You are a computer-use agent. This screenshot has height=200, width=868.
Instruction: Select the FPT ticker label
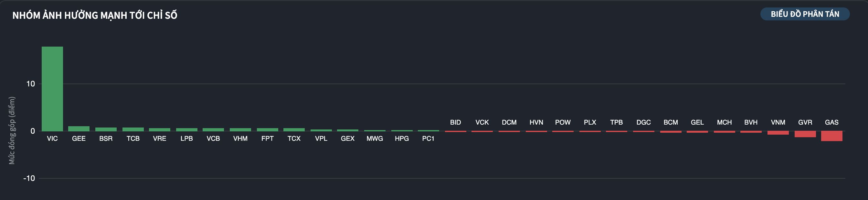pos(268,139)
